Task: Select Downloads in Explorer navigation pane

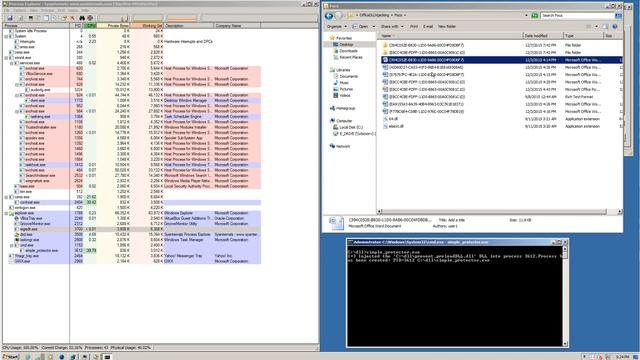Action: tap(348, 51)
